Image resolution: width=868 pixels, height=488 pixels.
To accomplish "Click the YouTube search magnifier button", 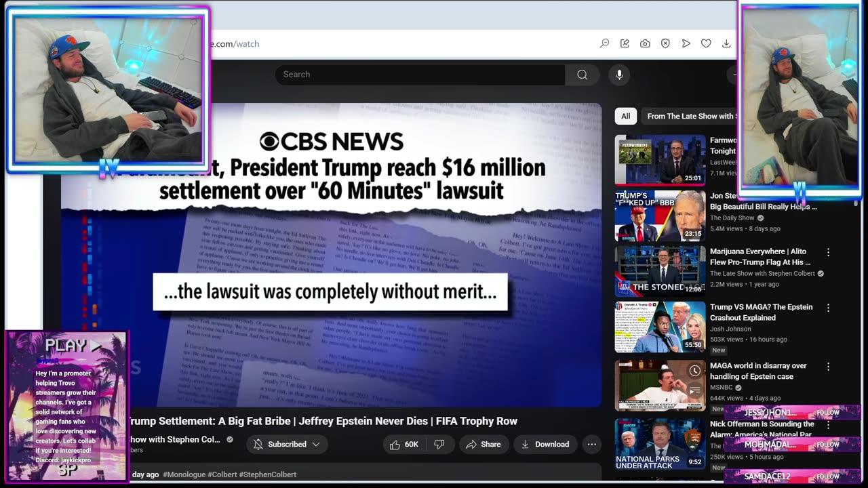I will [582, 75].
